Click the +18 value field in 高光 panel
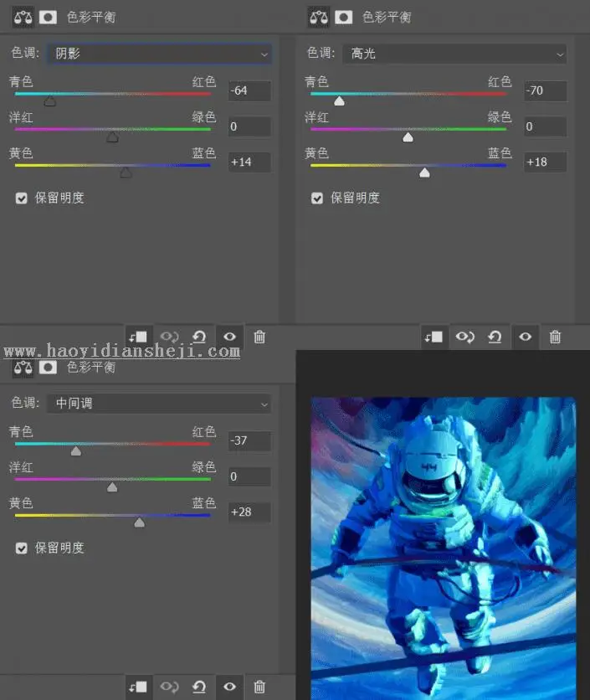Screen dimensions: 590x700 (x=545, y=162)
